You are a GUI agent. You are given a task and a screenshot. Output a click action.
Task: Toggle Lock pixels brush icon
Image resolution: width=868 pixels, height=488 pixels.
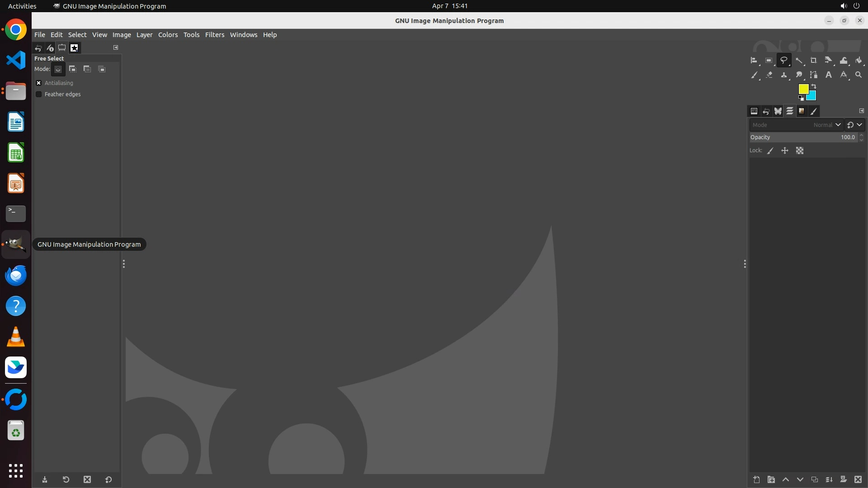tap(770, 151)
